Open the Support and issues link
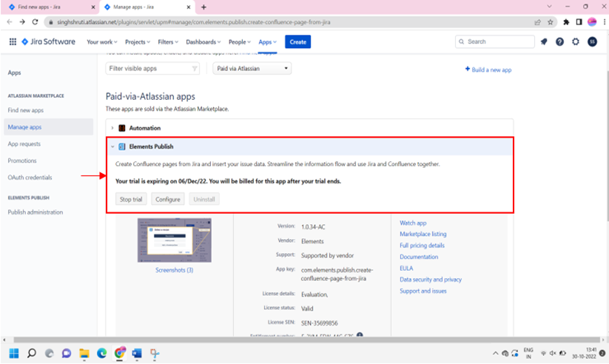The width and height of the screenshot is (609, 364). coord(423,291)
